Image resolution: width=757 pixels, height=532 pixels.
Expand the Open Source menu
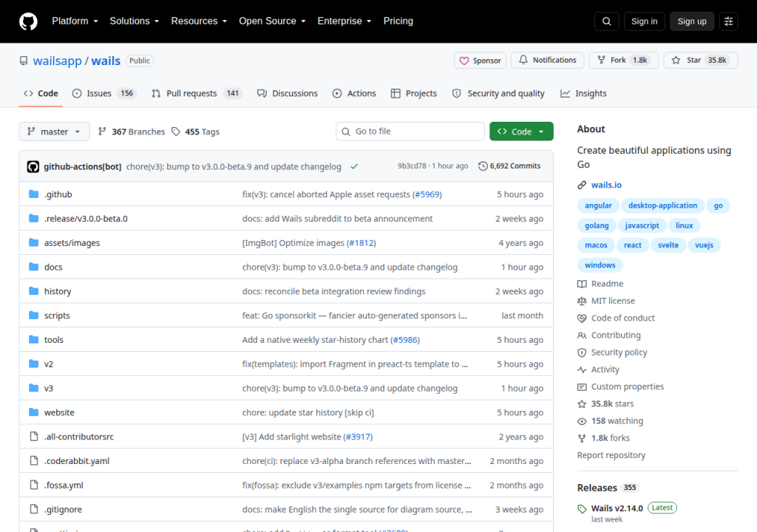coord(272,21)
